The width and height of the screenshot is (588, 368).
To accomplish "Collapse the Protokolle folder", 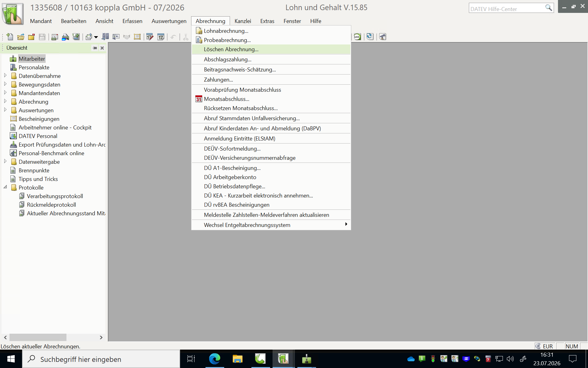I will pyautogui.click(x=5, y=187).
